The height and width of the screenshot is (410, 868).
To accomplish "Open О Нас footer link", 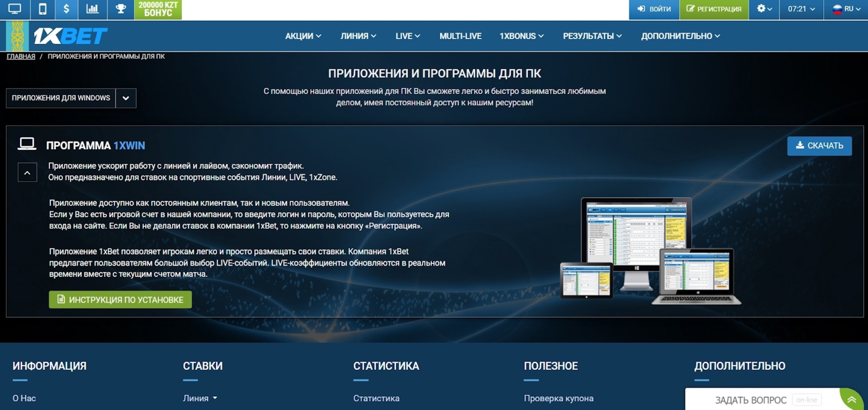I will point(24,398).
